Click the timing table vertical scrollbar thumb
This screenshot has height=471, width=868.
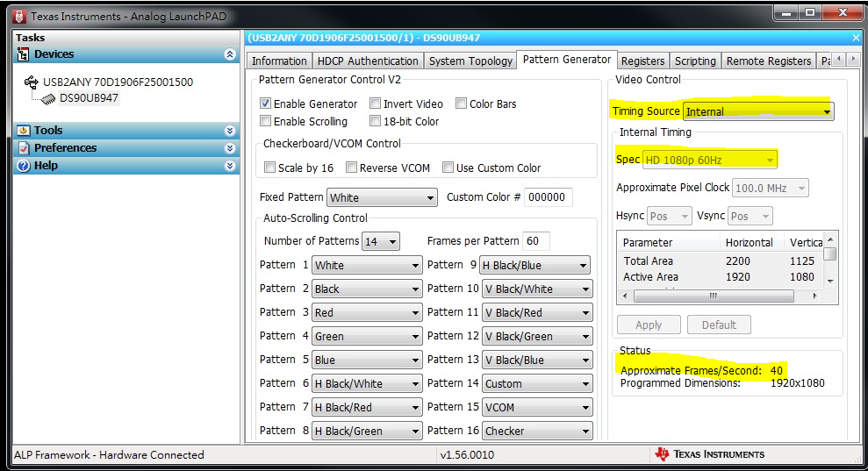(x=829, y=254)
